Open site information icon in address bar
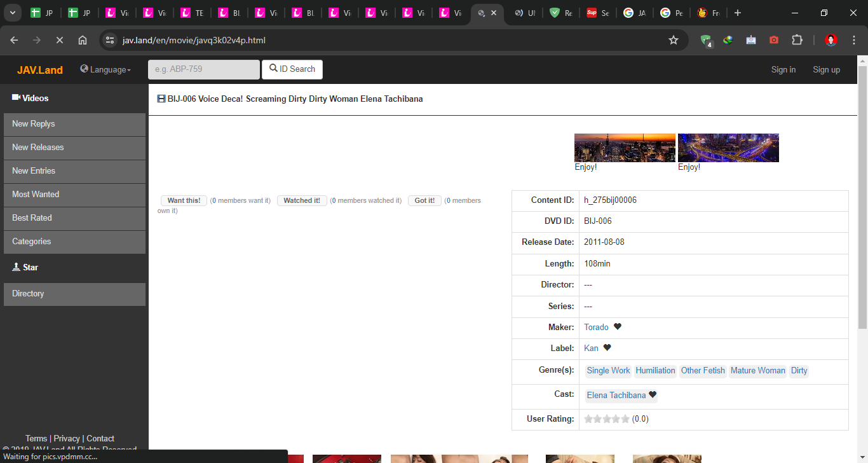This screenshot has height=463, width=868. pyautogui.click(x=110, y=40)
